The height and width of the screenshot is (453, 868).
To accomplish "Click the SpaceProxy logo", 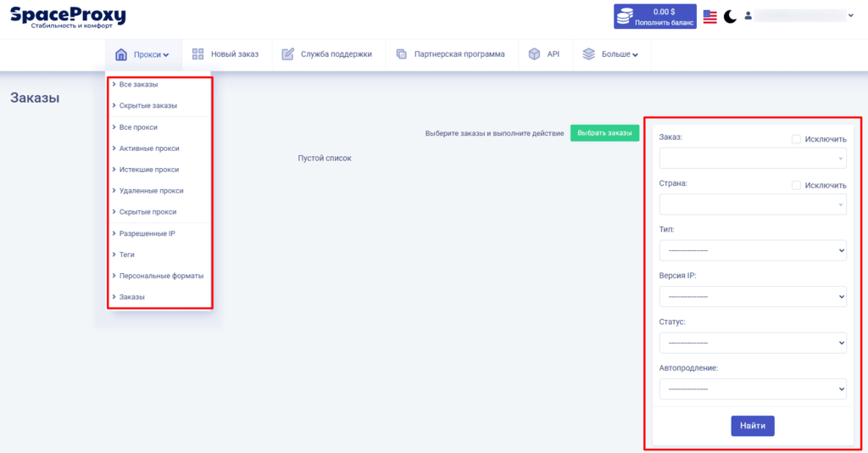I will coord(68,17).
